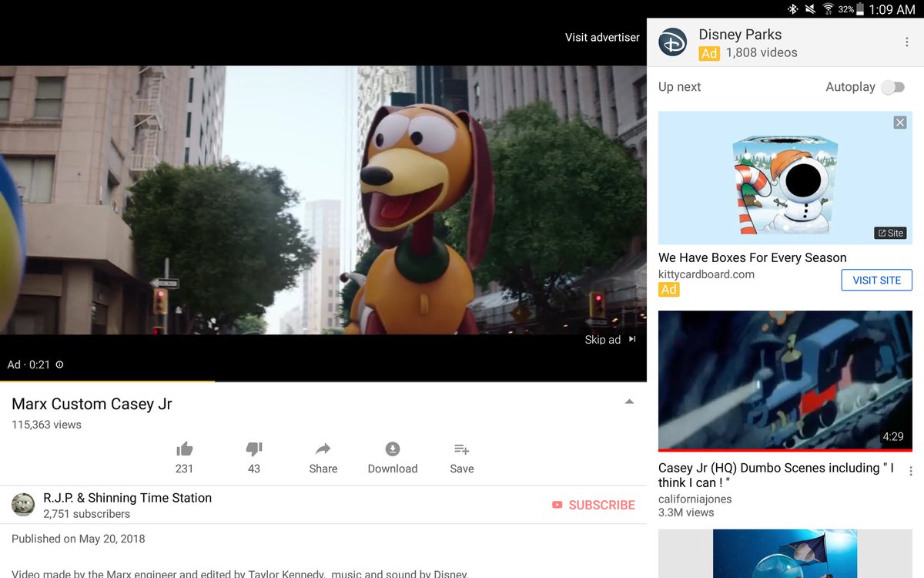Tap the Marx Custom Casey Jr title

pos(92,404)
